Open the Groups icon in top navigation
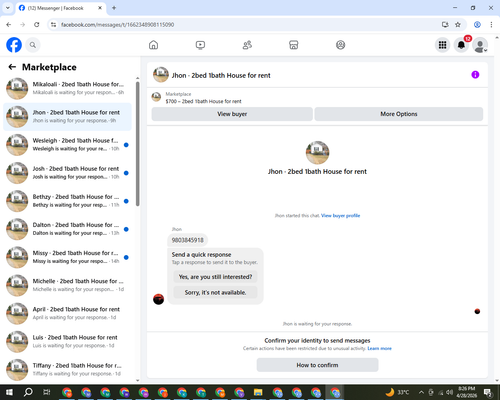The image size is (500, 400). [x=340, y=45]
